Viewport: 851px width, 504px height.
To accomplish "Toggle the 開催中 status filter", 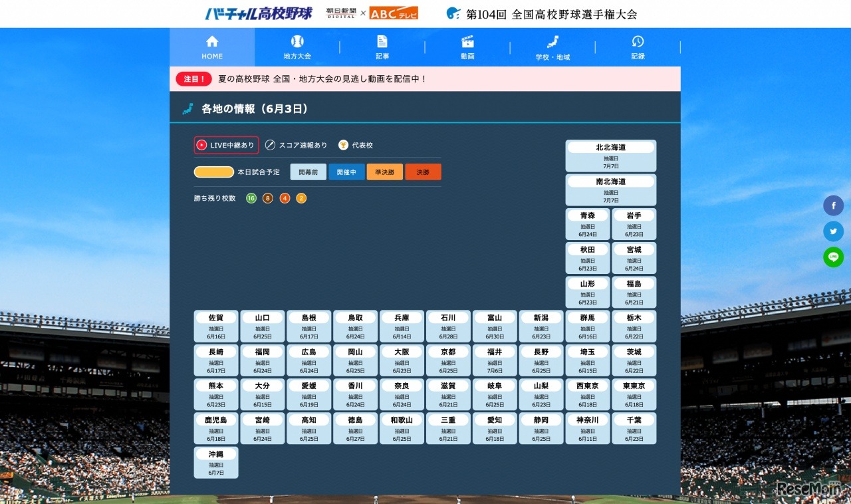I will tap(346, 171).
